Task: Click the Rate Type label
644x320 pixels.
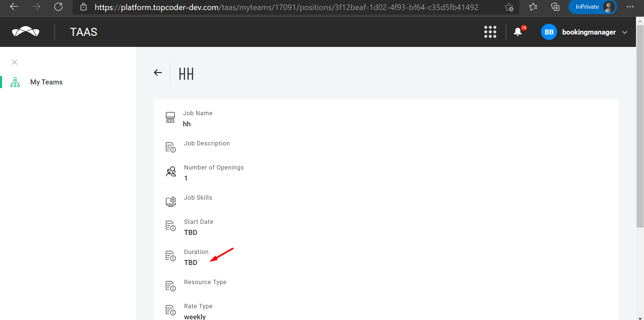Action: point(198,306)
